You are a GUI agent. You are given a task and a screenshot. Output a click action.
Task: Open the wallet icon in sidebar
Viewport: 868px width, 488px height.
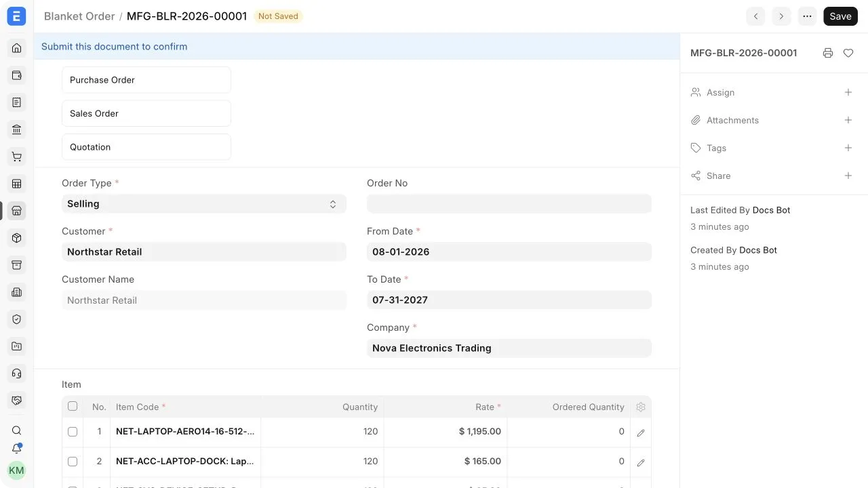(17, 75)
